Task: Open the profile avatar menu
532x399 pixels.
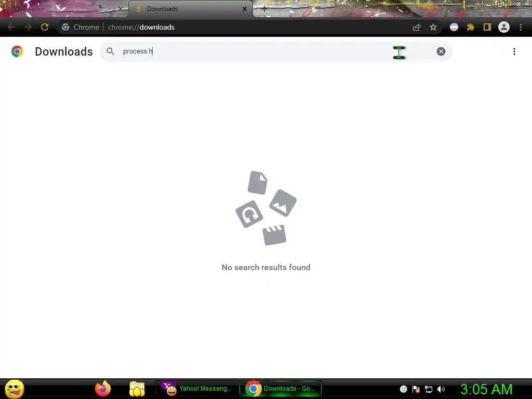Action: coord(504,27)
